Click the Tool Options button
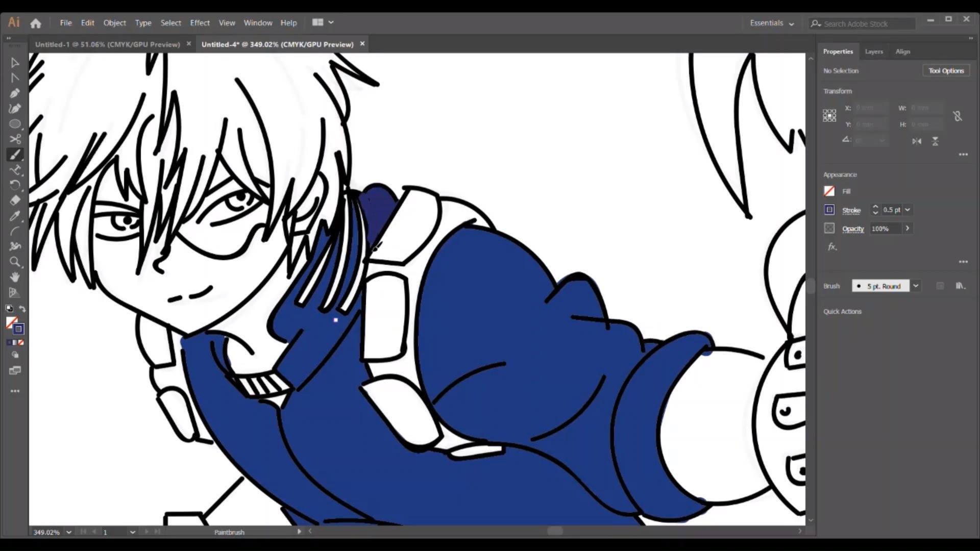 tap(946, 71)
